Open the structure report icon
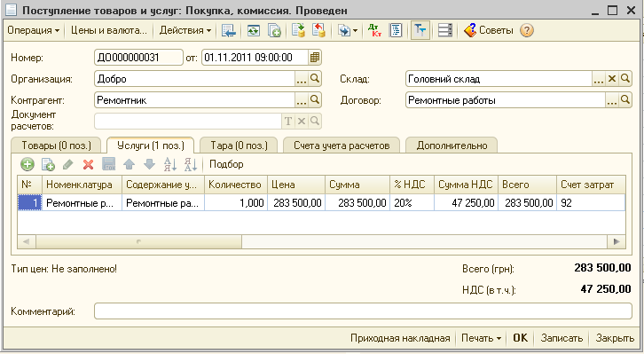 click(x=396, y=30)
